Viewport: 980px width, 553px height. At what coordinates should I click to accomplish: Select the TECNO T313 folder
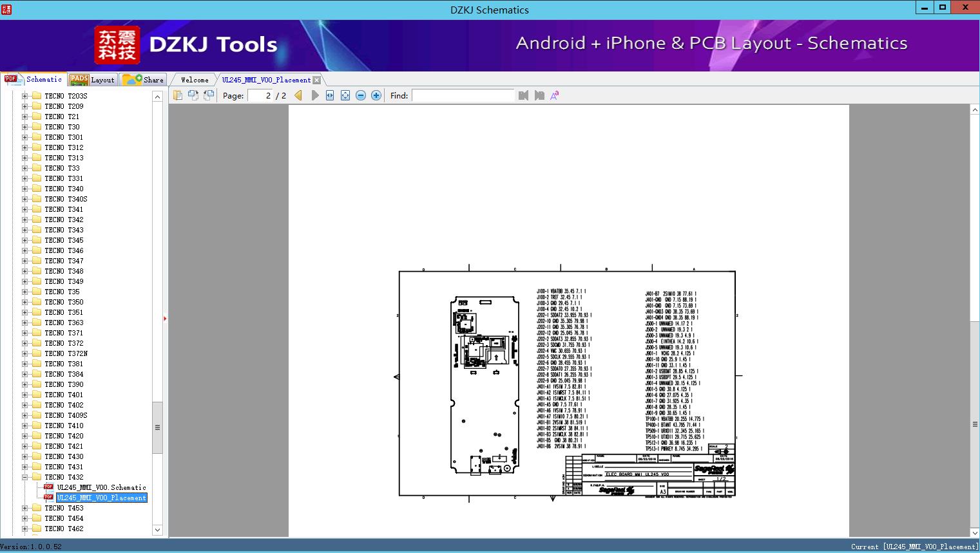(x=64, y=158)
